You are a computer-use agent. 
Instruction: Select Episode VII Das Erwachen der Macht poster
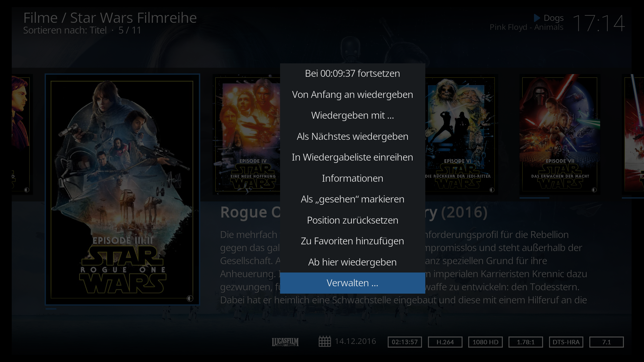560,134
